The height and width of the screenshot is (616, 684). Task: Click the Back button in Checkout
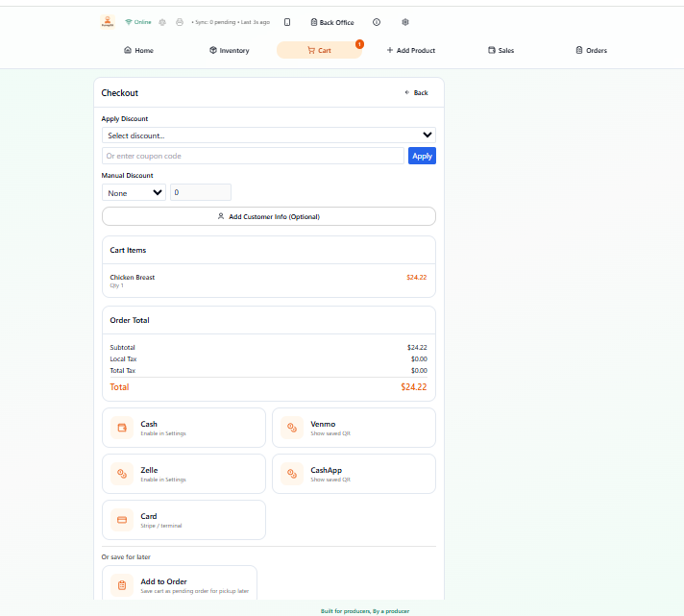[x=417, y=92]
